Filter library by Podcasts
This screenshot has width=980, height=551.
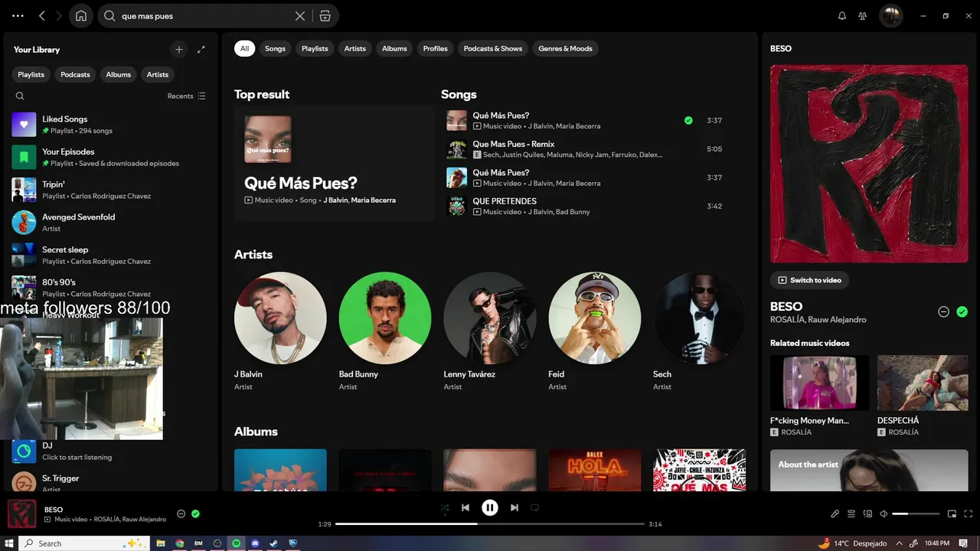75,74
